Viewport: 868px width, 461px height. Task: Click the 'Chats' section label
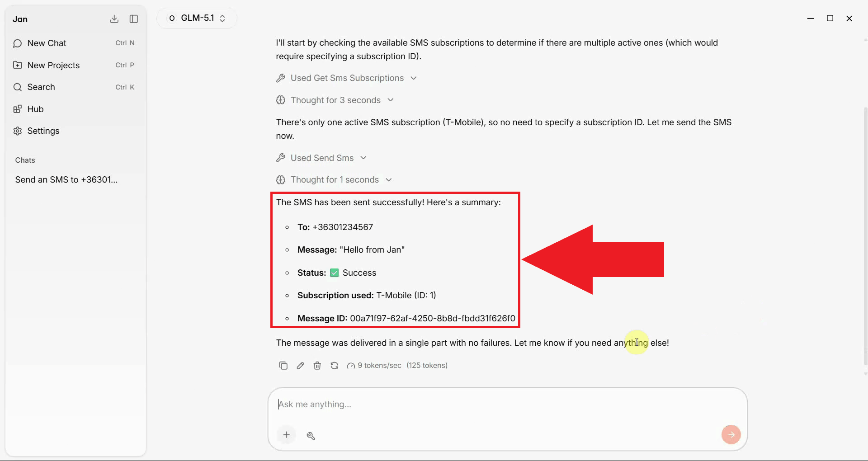(25, 160)
